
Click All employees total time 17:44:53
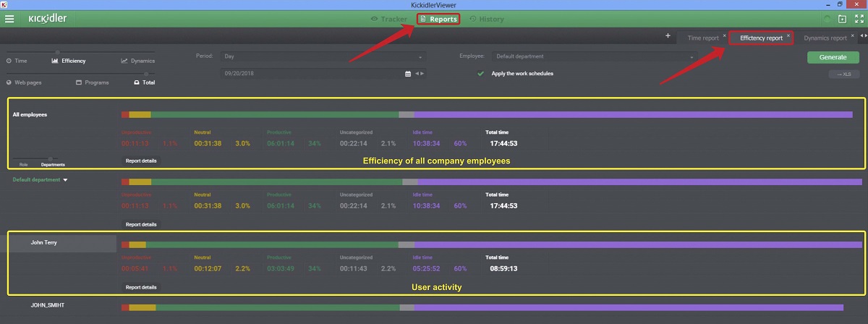pos(504,143)
